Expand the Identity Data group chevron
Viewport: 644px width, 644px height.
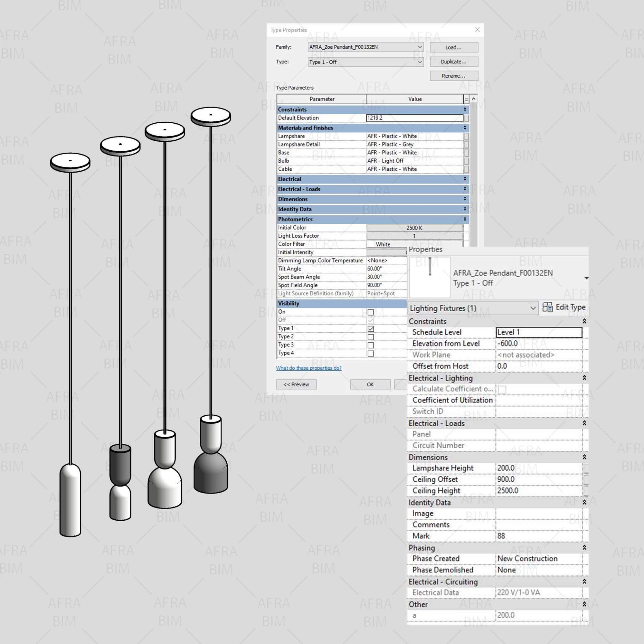coord(465,209)
